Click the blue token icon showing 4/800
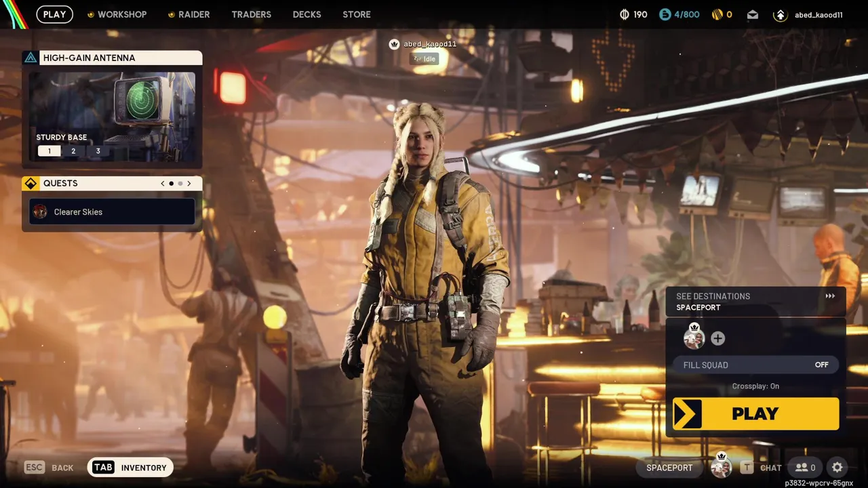Image resolution: width=868 pixels, height=488 pixels. [x=665, y=14]
